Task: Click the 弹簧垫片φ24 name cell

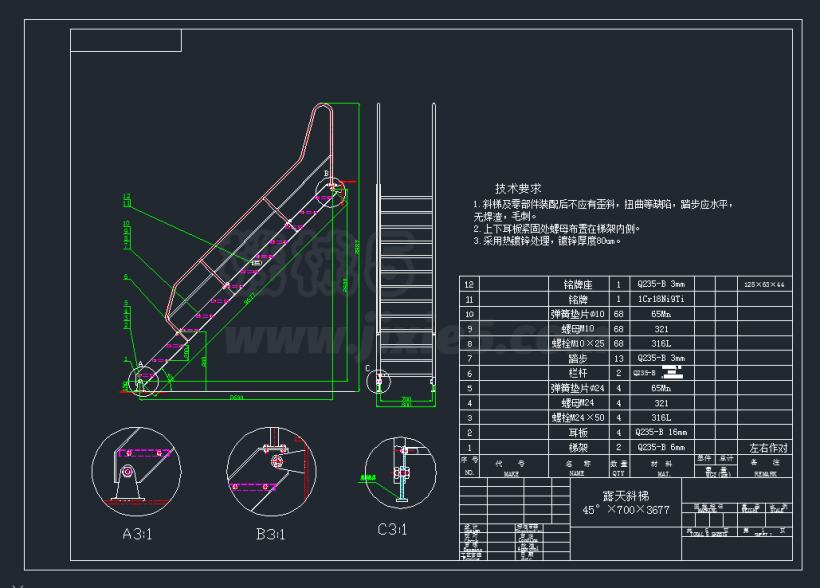Action: click(x=578, y=388)
